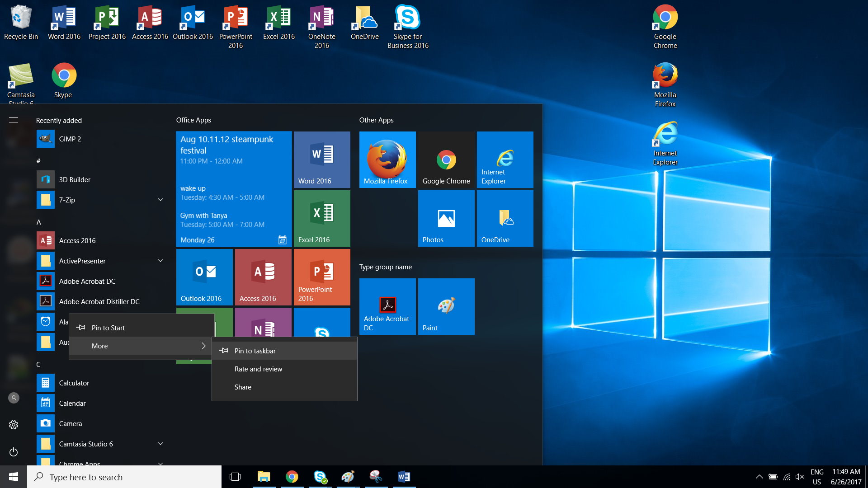Click the PowerPoint 2016 Start tile
The image size is (868, 488).
click(322, 277)
